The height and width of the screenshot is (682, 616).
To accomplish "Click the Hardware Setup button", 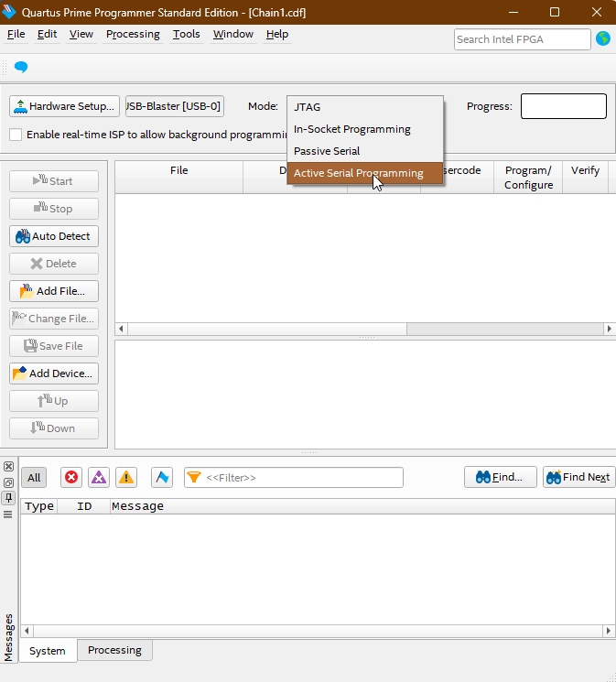I will coord(64,106).
